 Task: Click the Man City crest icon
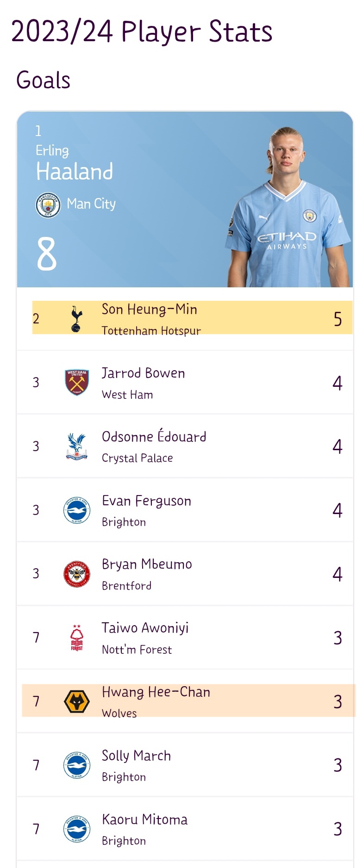click(x=48, y=205)
